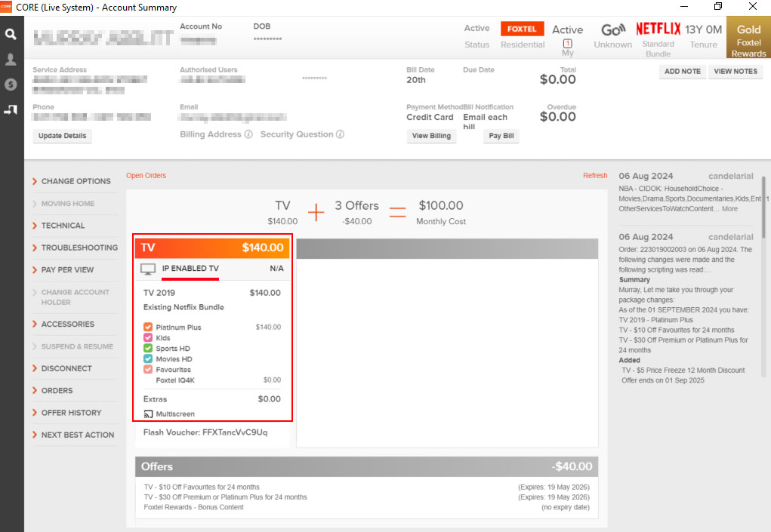
Task: Open the search magnifier in sidebar
Action: point(11,34)
